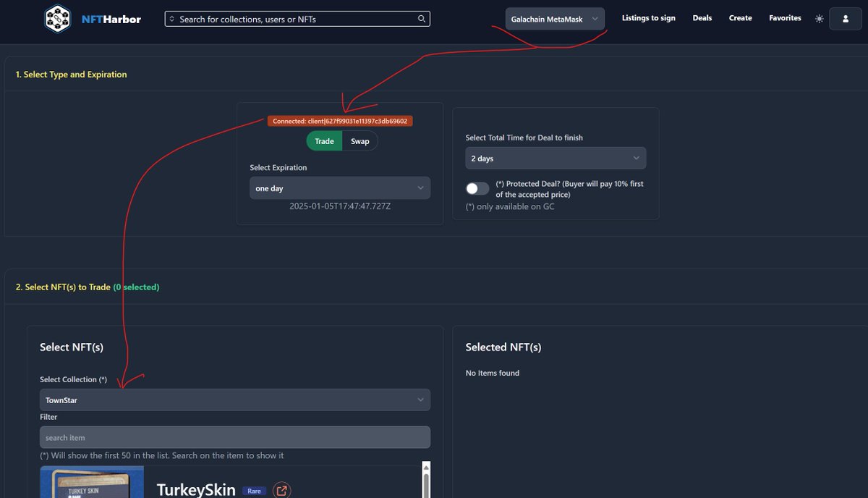Click the Rare rarity badge
Image resolution: width=868 pixels, height=498 pixels.
(x=254, y=491)
